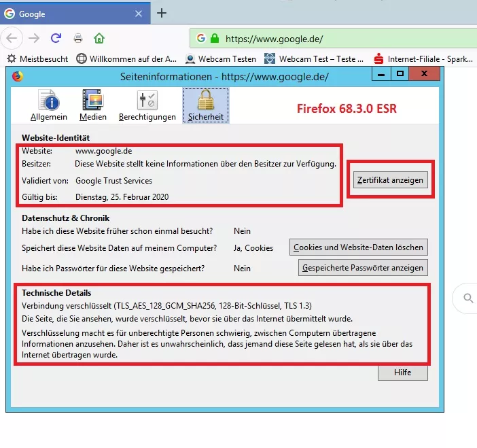
Task: Open the Allgemein page info tab
Action: [49, 105]
